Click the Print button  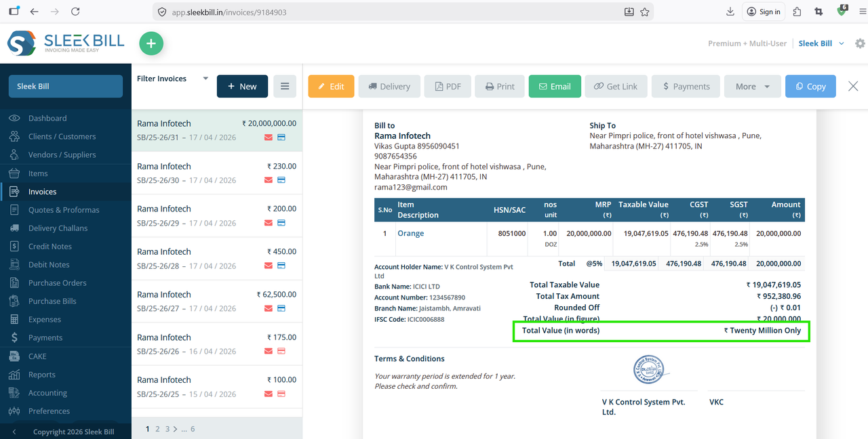pyautogui.click(x=500, y=86)
